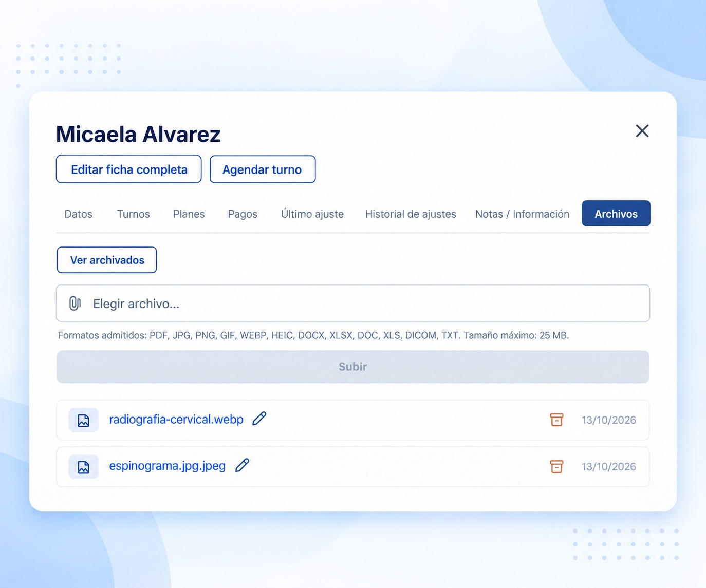Screen dimensions: 706x588
Task: Click the Subir upload button
Action: 353,367
